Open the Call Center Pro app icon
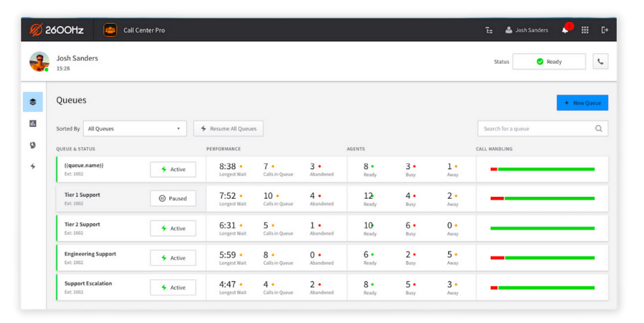Image resolution: width=644 pixels, height=323 pixels. [110, 30]
